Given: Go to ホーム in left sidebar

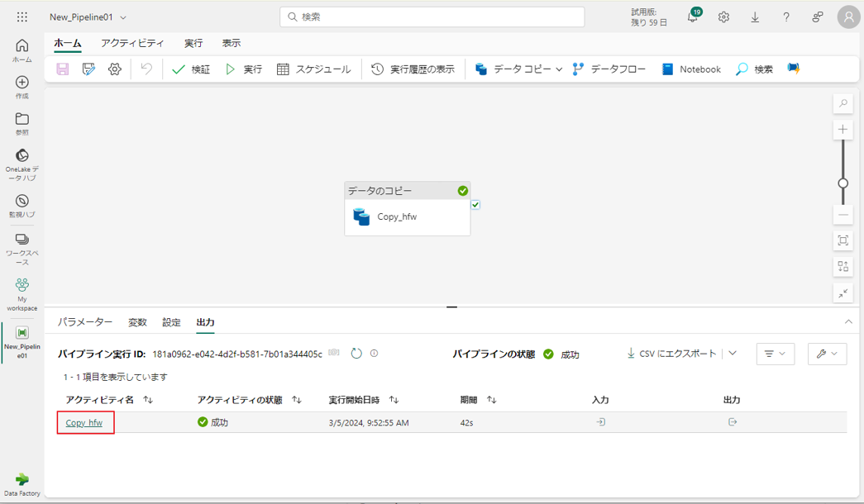Looking at the screenshot, I should click(22, 50).
